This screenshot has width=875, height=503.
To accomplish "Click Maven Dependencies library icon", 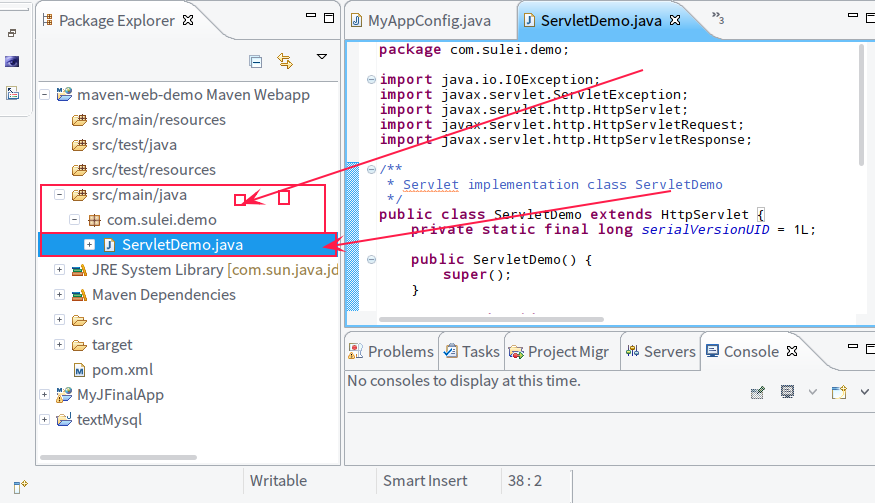I will [79, 295].
